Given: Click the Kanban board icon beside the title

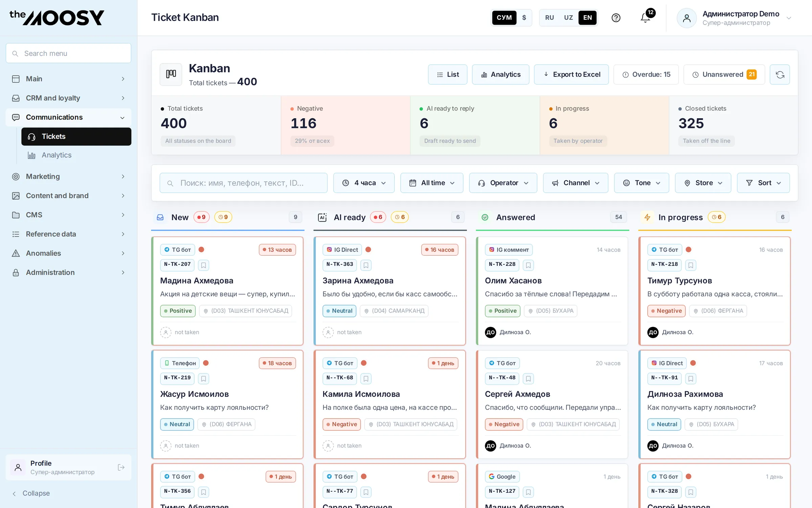Looking at the screenshot, I should pyautogui.click(x=171, y=74).
